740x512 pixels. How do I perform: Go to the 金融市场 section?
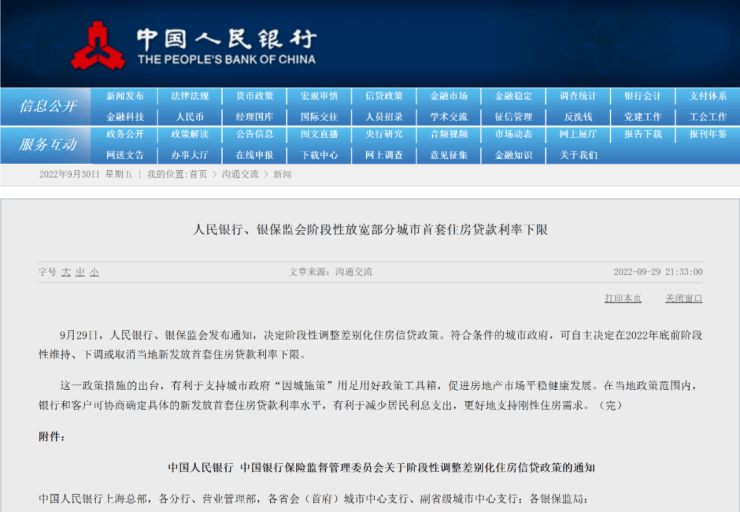[449, 96]
